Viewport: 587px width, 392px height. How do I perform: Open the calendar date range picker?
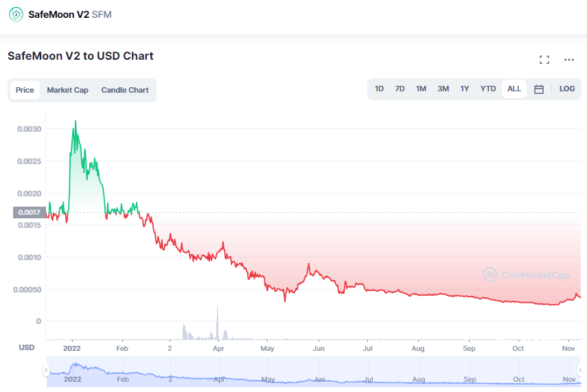click(539, 89)
